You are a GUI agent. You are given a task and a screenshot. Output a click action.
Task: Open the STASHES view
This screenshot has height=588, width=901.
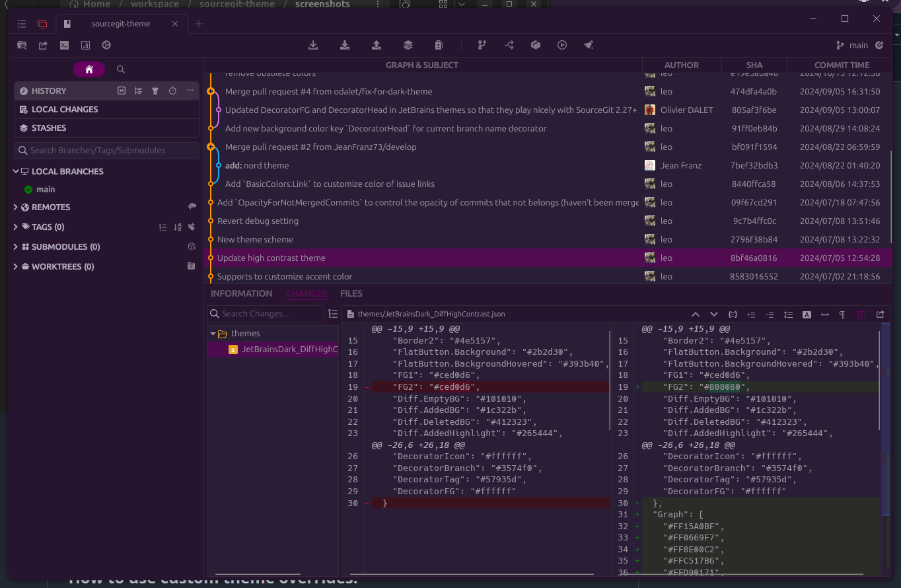[49, 128]
